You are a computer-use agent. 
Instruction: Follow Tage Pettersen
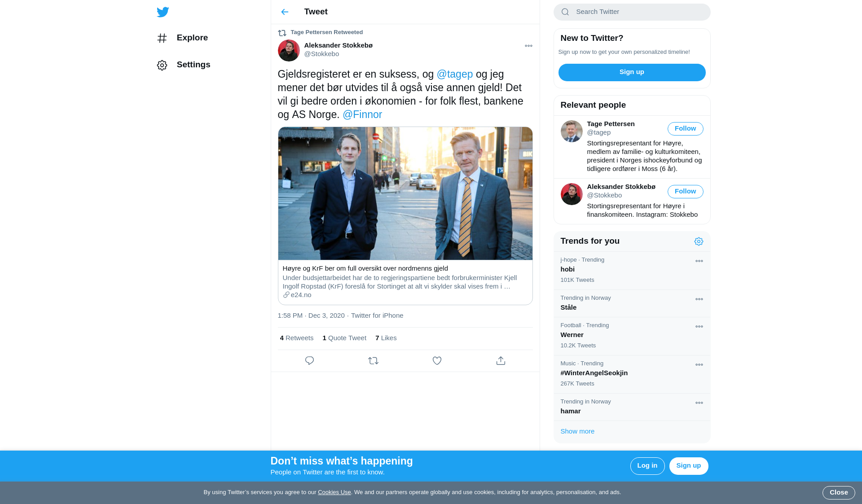pos(685,129)
